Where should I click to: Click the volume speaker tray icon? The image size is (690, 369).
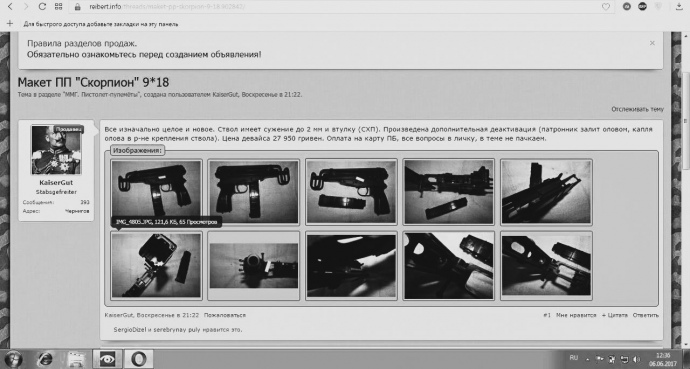[x=637, y=359]
